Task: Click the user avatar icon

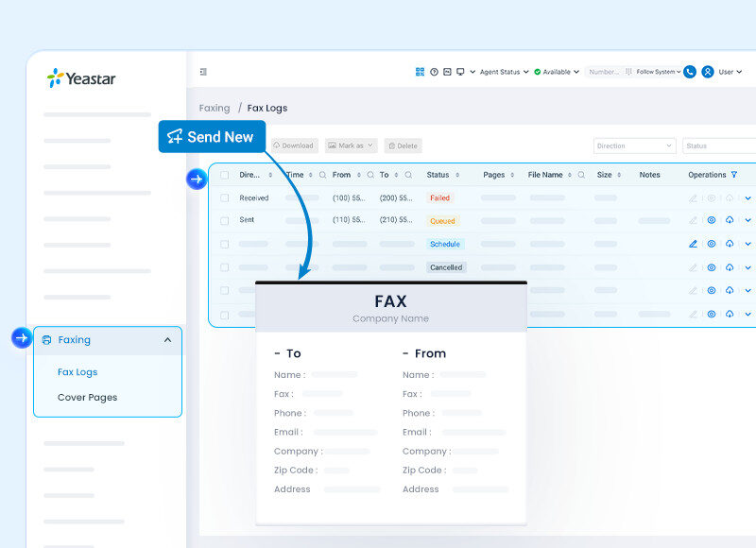Action: point(707,72)
